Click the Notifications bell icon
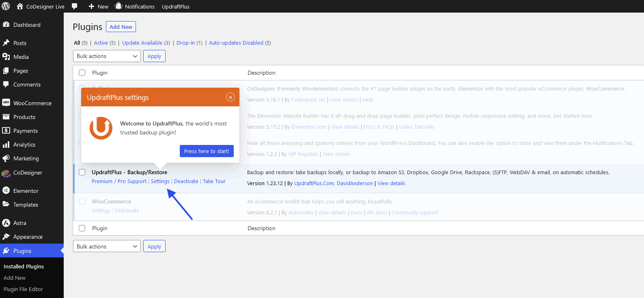Image resolution: width=644 pixels, height=298 pixels. (x=118, y=6)
